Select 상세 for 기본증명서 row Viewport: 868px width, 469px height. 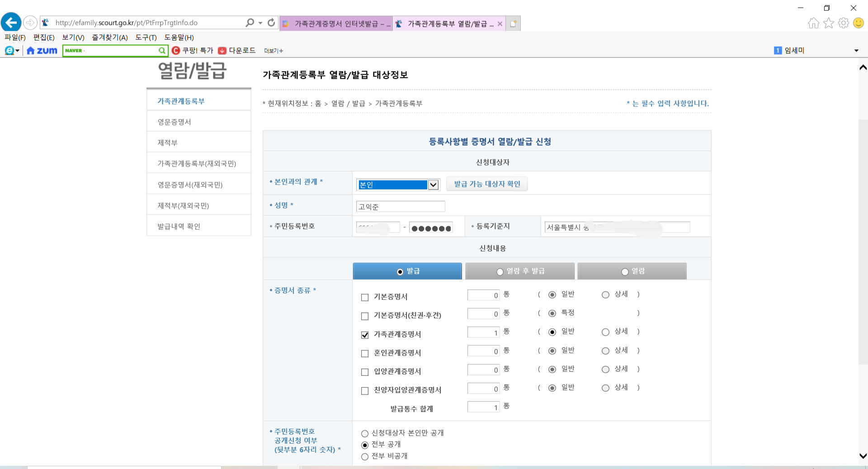606,295
